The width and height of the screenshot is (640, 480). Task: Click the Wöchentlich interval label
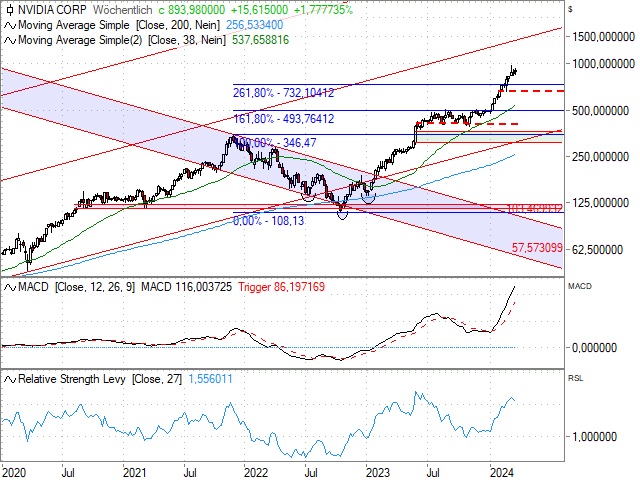[122, 10]
